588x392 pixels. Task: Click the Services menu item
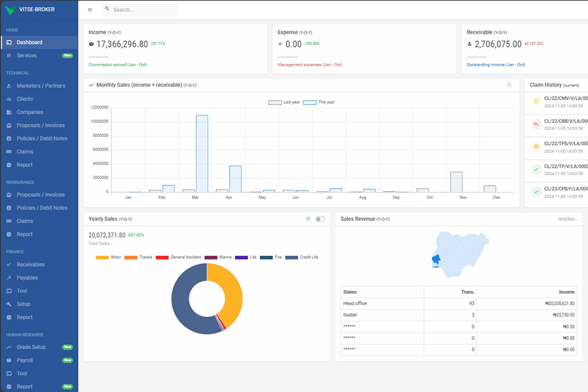27,55
